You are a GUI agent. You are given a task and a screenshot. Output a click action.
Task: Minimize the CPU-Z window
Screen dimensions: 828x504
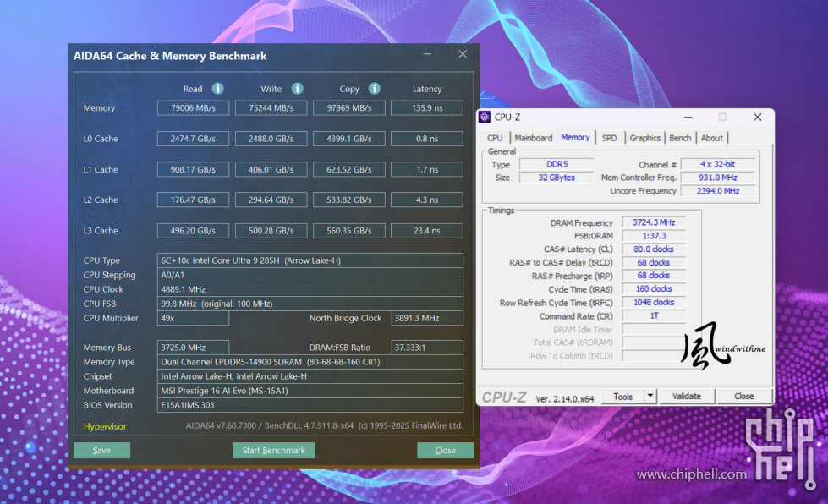pyautogui.click(x=688, y=117)
